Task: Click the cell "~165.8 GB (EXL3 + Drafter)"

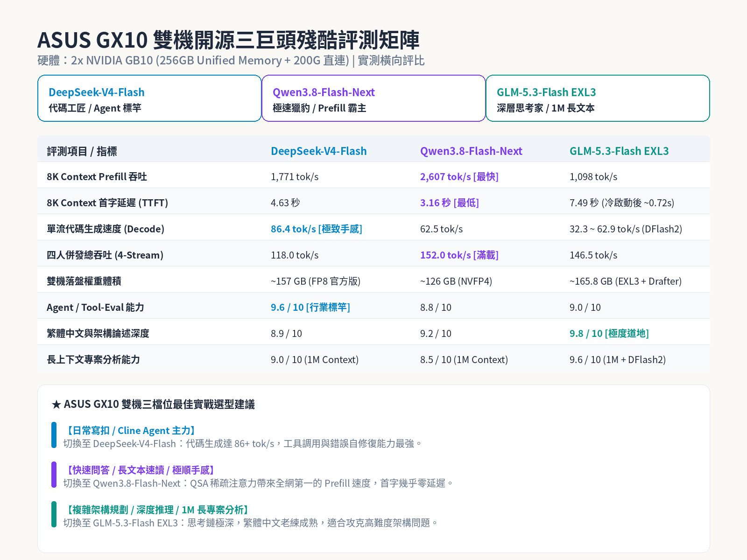Action: pyautogui.click(x=626, y=281)
